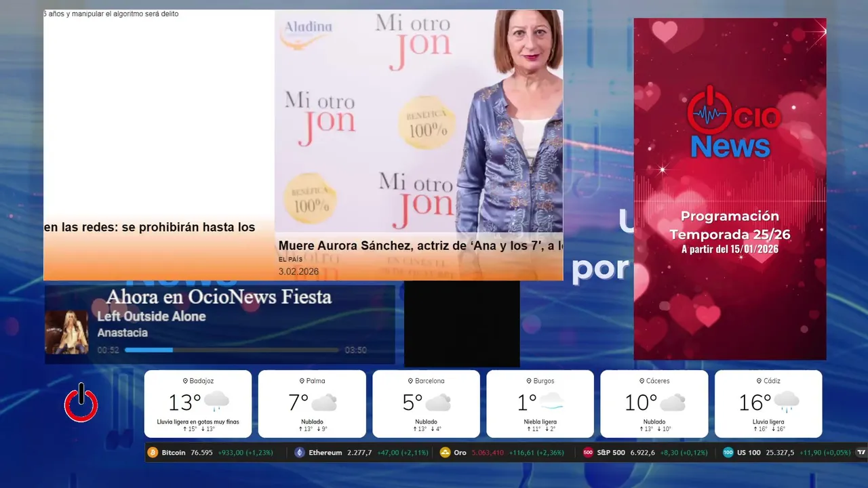Click 'Lluvia ligera' in the Cádiz card
The height and width of the screenshot is (488, 868).
click(768, 422)
